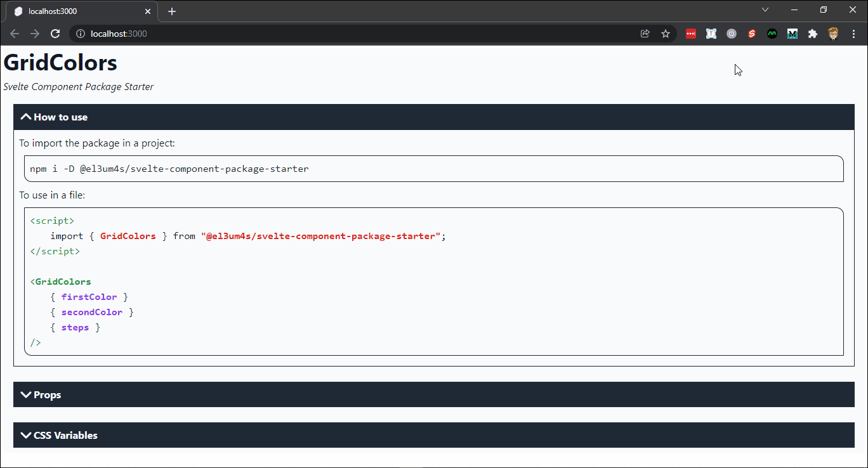Image resolution: width=868 pixels, height=468 pixels.
Task: Select the localhost:3000 tab
Action: [x=81, y=11]
